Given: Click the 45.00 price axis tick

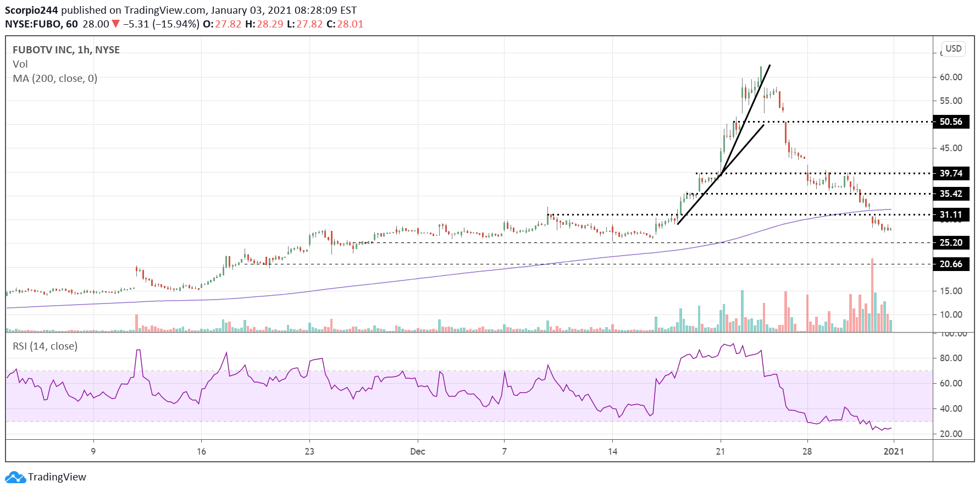Looking at the screenshot, I should [951, 148].
